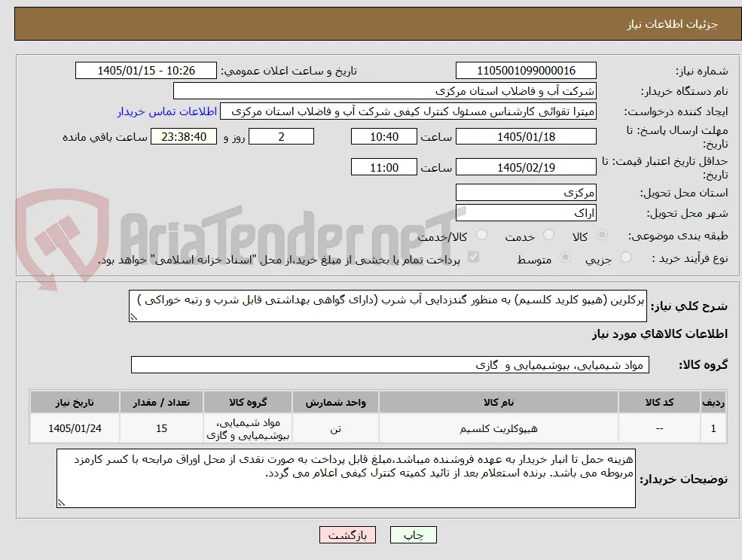Click the validity time field 11:00
The image size is (742, 560).
tap(383, 167)
